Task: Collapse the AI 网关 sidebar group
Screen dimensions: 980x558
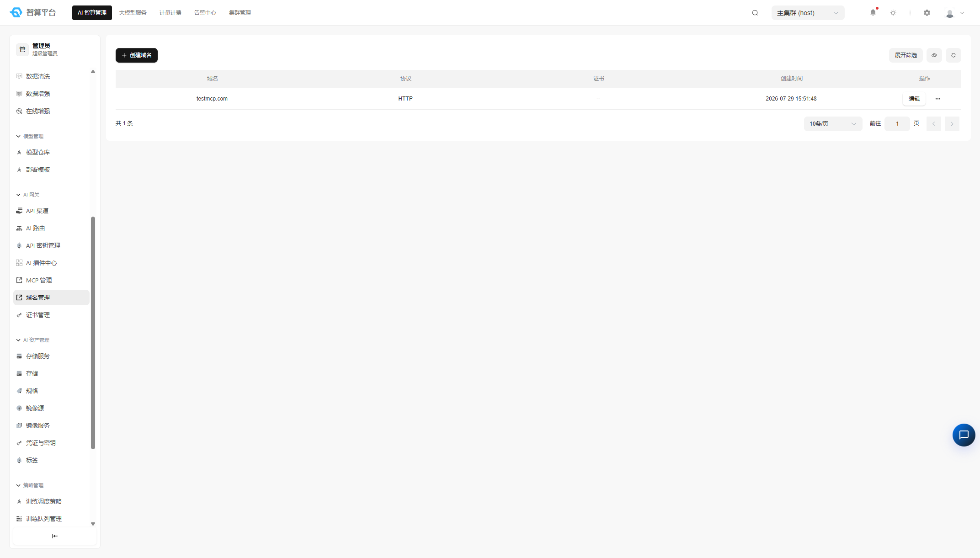Action: tap(28, 195)
